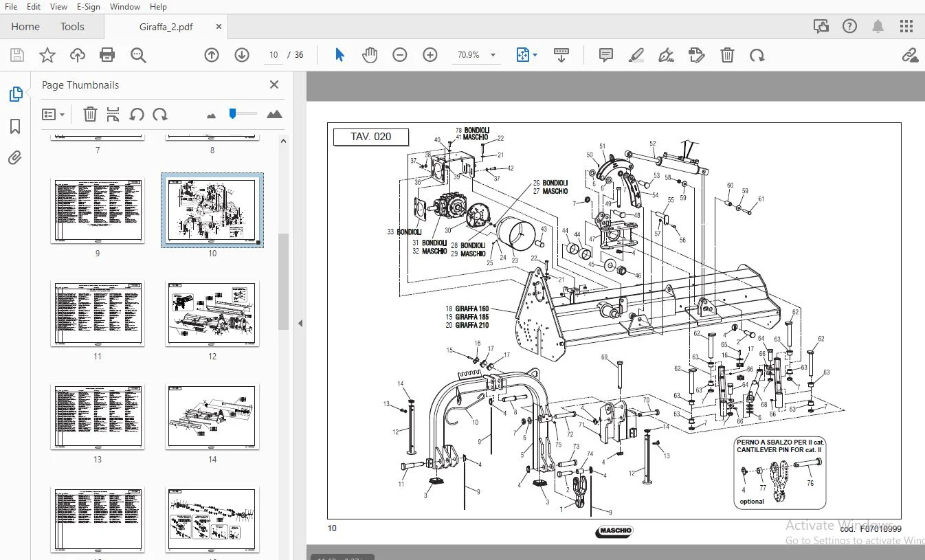
Task: Open the help question mark icon
Action: click(x=849, y=26)
